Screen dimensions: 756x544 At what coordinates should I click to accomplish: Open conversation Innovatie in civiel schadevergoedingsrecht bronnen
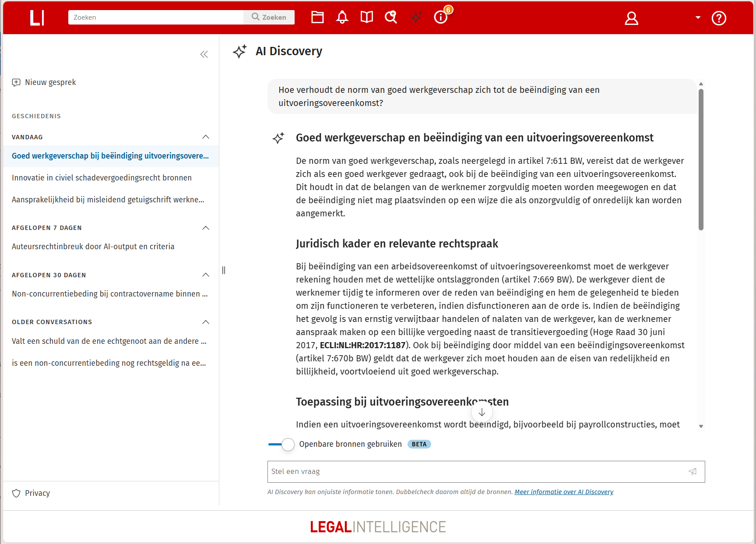point(102,178)
